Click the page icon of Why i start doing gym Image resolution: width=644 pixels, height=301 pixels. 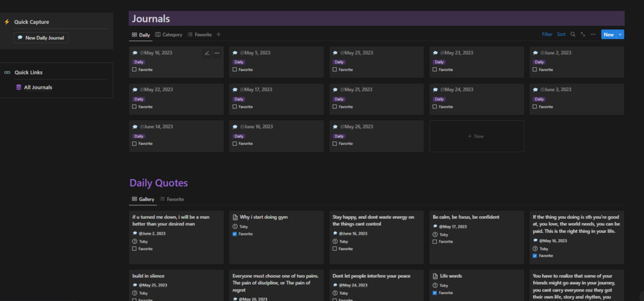coord(235,217)
